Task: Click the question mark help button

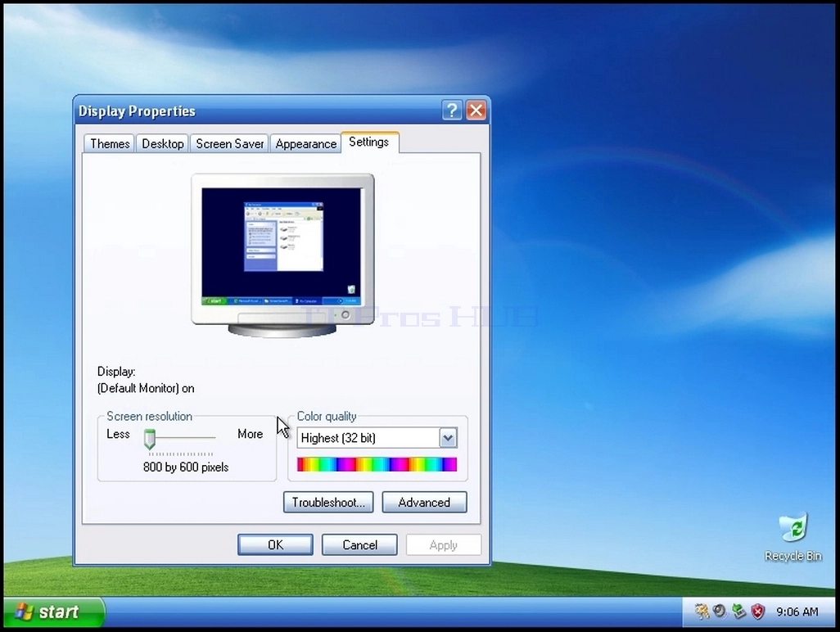Action: [x=452, y=111]
